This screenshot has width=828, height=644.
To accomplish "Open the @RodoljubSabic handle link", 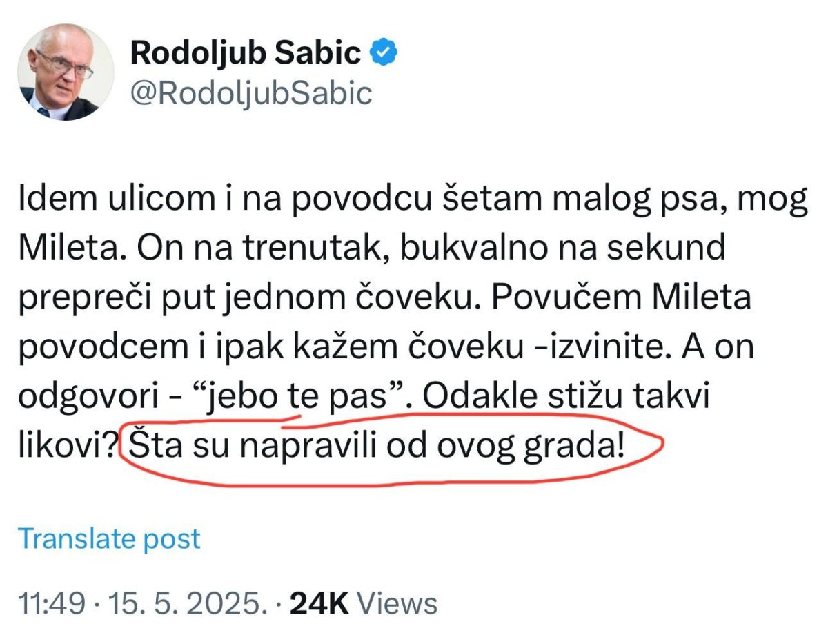I will click(251, 92).
